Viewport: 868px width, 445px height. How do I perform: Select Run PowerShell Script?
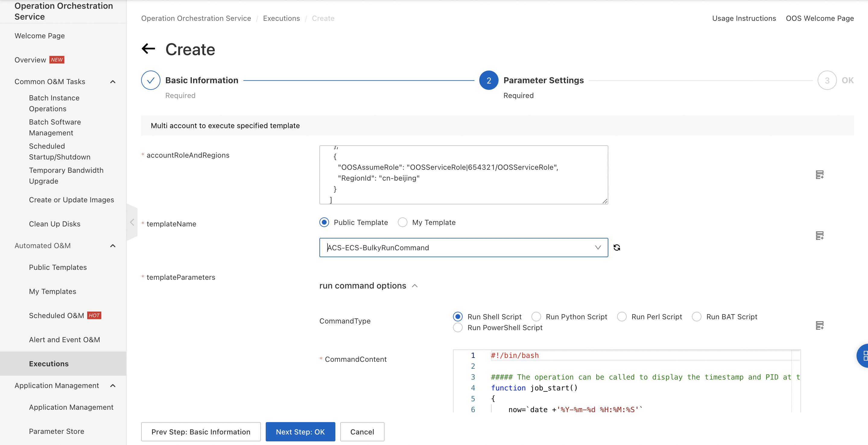458,327
